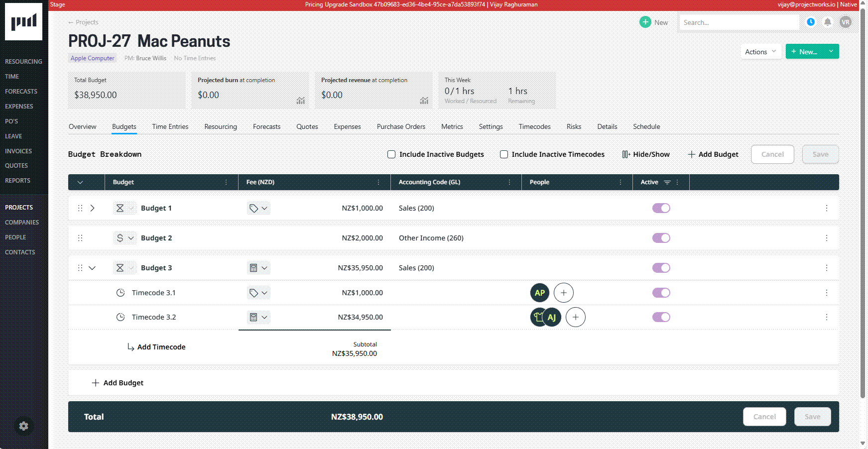Grab the Budget 1 drag handle

[x=80, y=208]
